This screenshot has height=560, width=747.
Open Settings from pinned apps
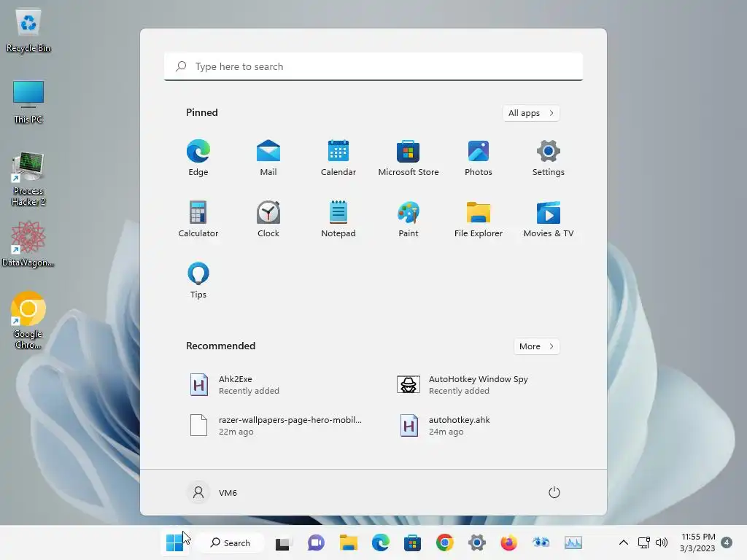point(549,158)
